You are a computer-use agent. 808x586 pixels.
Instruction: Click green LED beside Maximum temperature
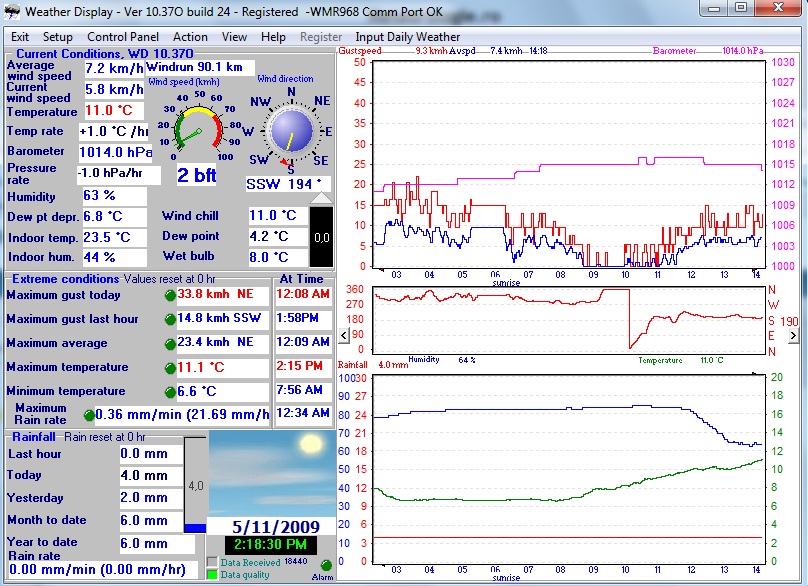(x=169, y=367)
